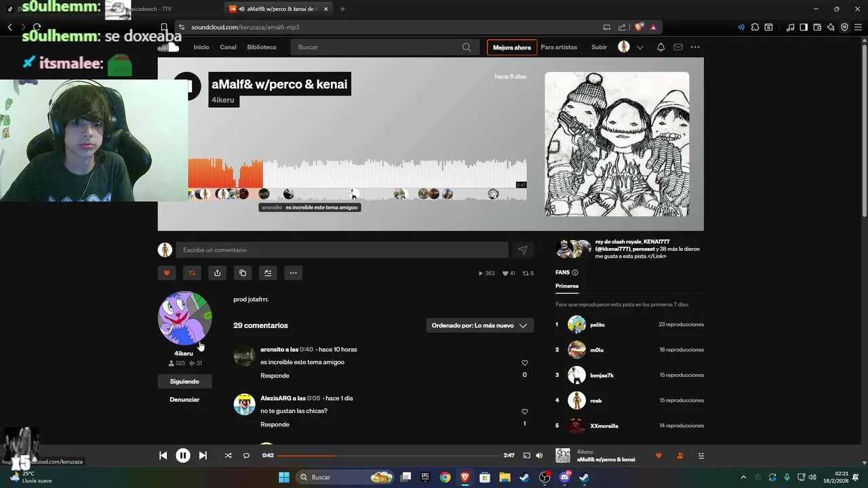The image size is (868, 488).
Task: Click the FANS info icon
Action: point(575,272)
